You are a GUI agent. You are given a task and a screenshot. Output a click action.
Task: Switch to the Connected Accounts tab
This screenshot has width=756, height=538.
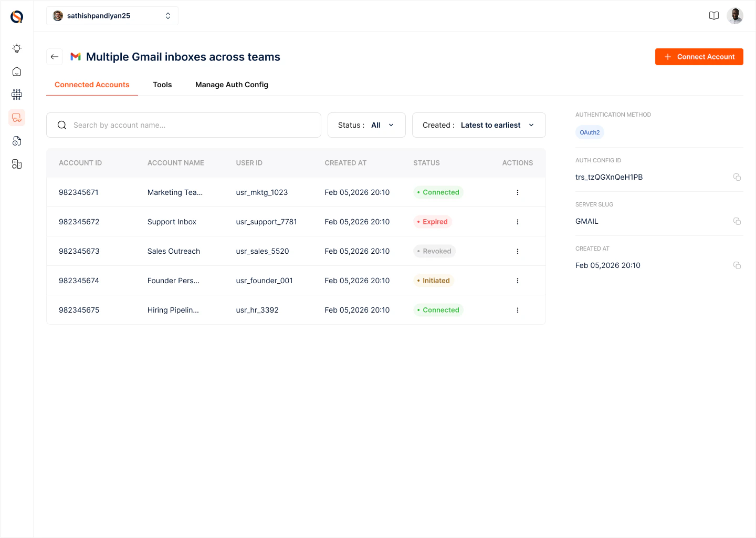point(92,85)
